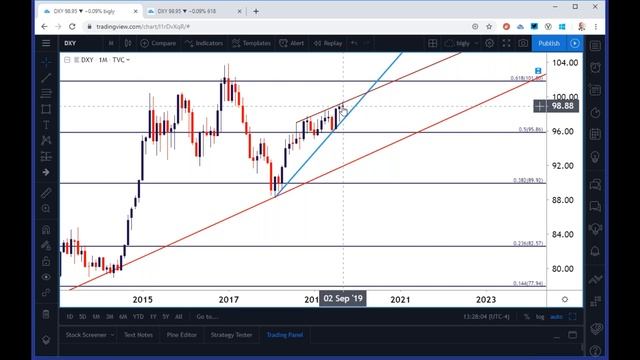Create an Alert from top toolbar
The width and height of the screenshot is (640, 360).
(292, 43)
